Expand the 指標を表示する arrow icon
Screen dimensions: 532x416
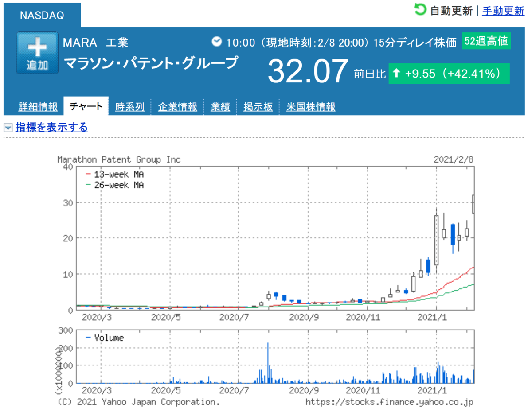point(8,128)
